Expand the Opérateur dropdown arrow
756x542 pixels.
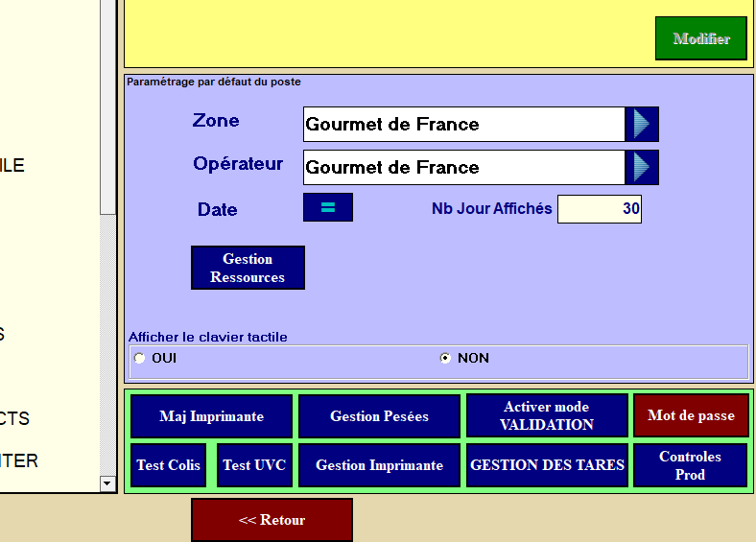pos(642,167)
